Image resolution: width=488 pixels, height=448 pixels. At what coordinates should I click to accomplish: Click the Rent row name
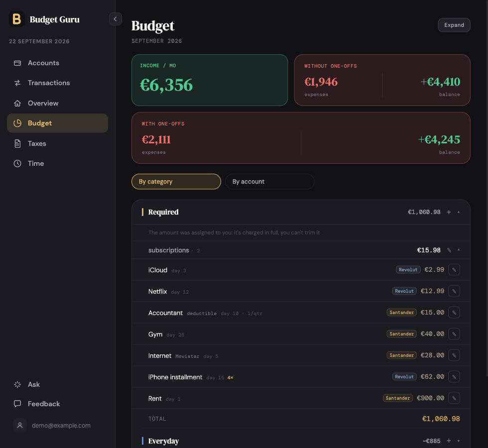(x=155, y=399)
